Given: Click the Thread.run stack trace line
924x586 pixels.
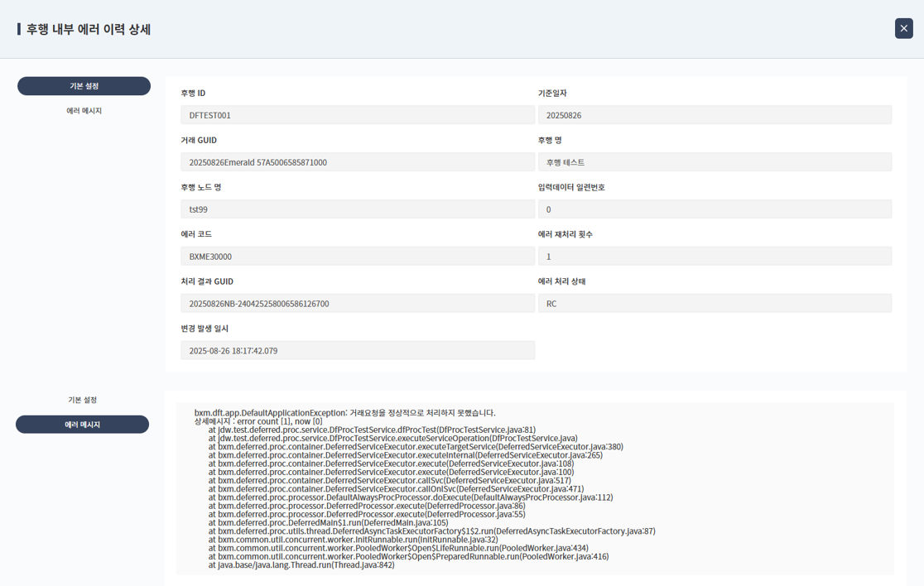Looking at the screenshot, I should tap(301, 565).
